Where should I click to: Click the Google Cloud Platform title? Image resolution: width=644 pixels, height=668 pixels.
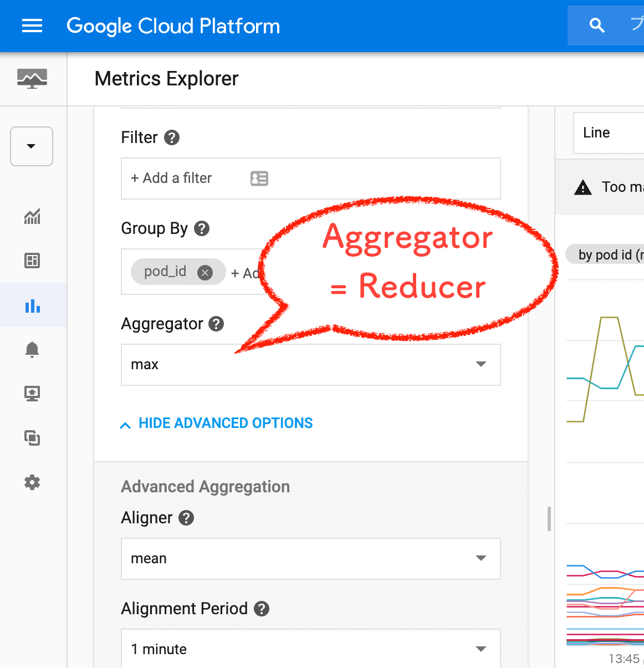pyautogui.click(x=173, y=26)
